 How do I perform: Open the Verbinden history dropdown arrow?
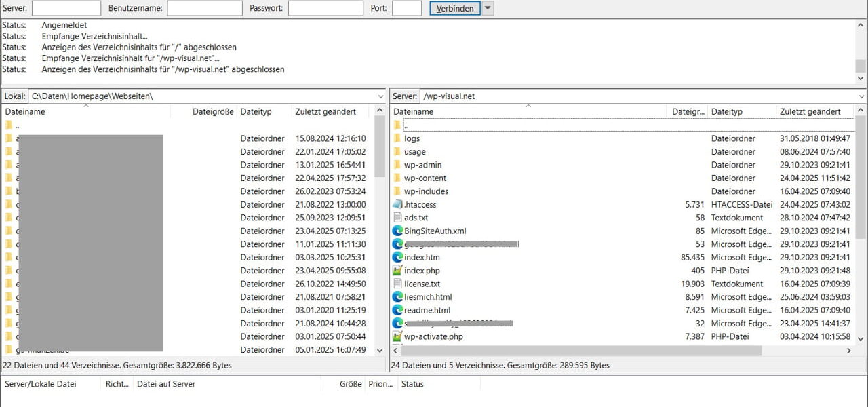click(488, 8)
